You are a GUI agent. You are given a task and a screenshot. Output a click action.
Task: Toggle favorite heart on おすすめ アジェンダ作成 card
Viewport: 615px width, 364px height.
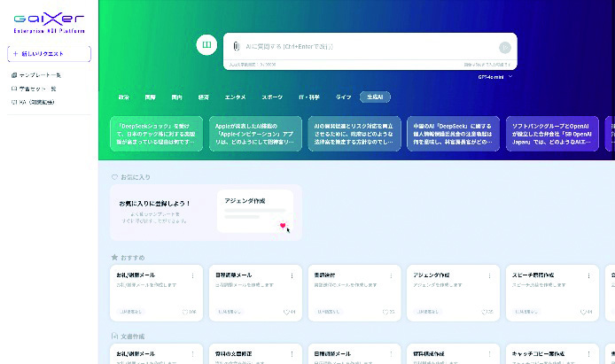coord(484,312)
